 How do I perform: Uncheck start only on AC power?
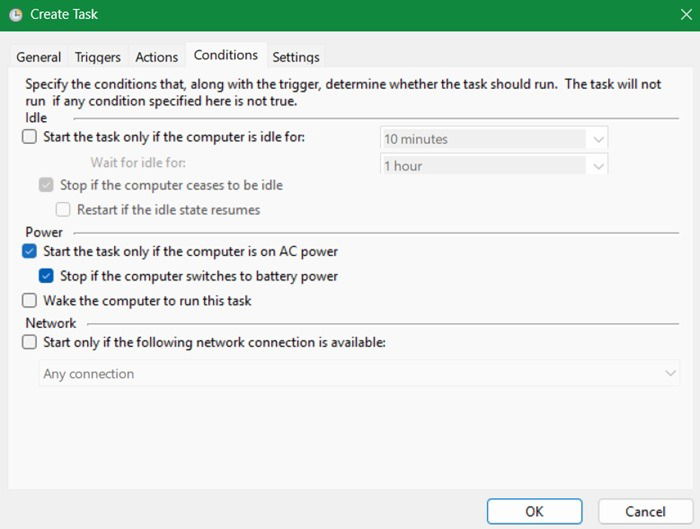29,252
